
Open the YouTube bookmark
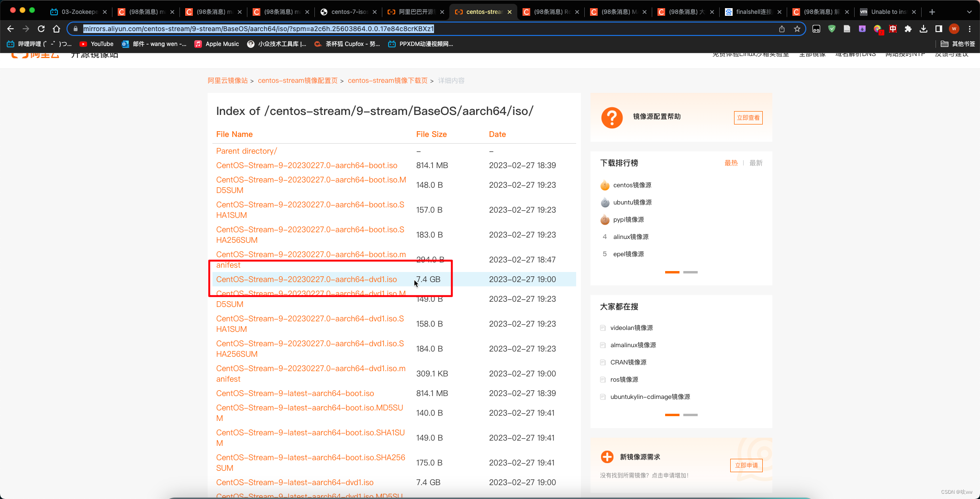(x=97, y=44)
